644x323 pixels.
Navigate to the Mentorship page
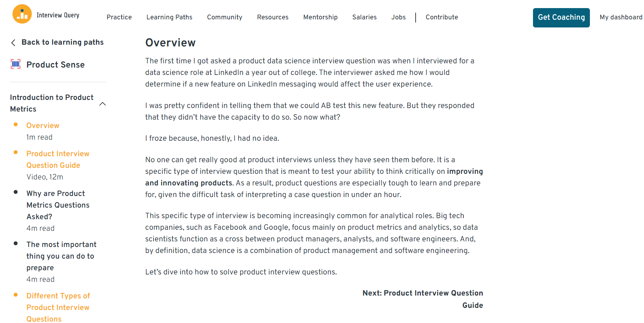pos(320,17)
